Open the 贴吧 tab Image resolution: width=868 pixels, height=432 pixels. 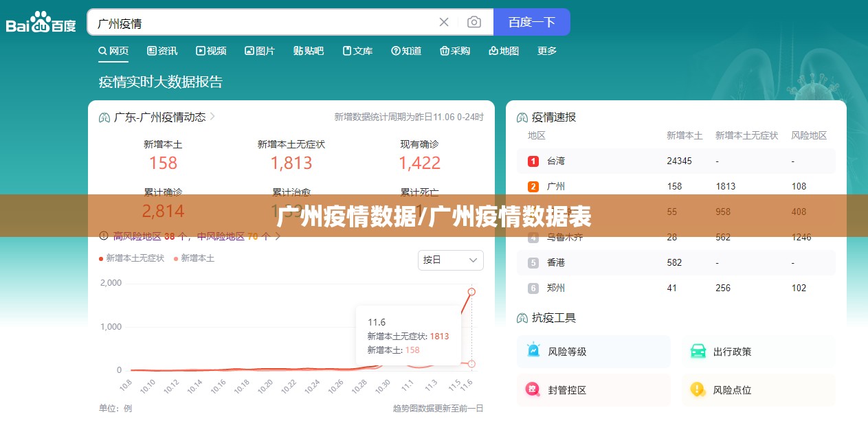click(x=309, y=51)
